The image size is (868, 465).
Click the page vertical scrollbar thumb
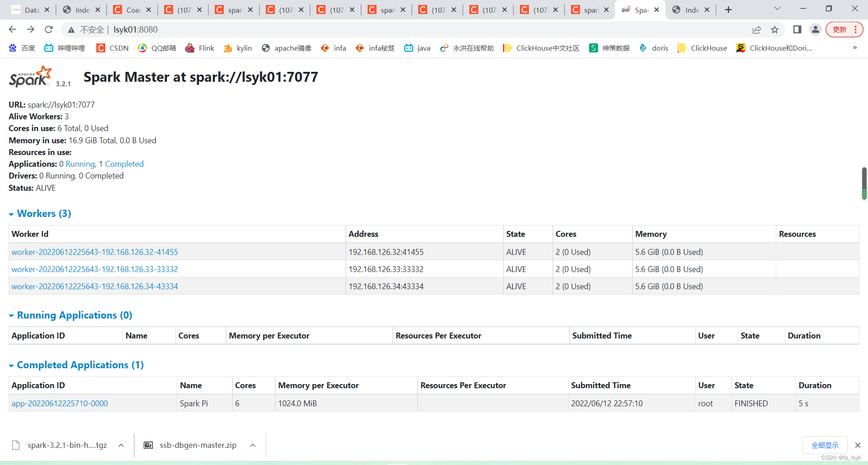click(x=864, y=183)
